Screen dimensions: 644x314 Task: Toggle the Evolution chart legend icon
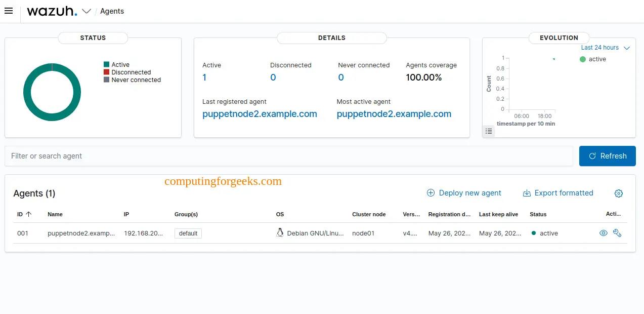(488, 131)
